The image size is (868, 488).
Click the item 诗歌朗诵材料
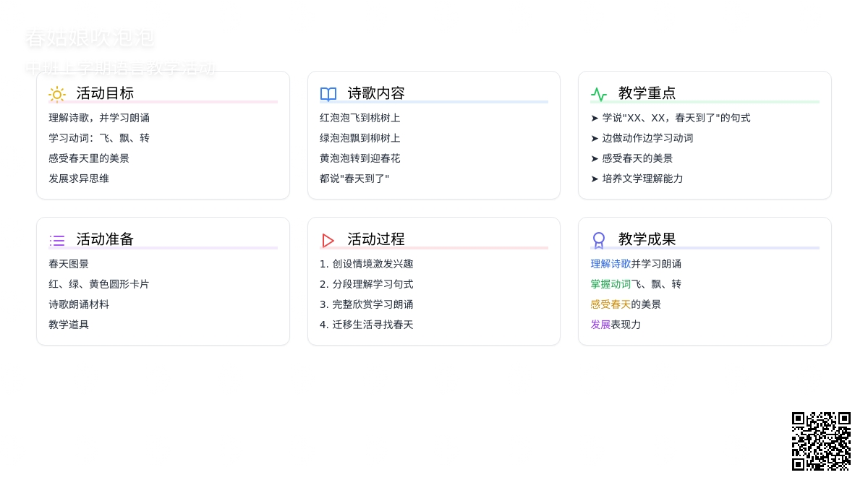pos(79,304)
